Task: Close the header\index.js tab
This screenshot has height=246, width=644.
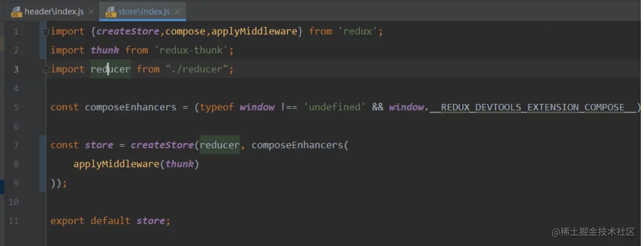Action: 91,11
